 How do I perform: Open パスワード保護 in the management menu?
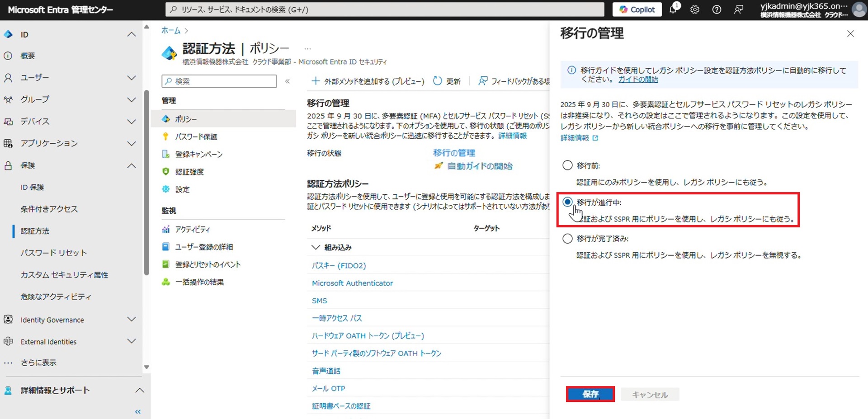point(196,137)
